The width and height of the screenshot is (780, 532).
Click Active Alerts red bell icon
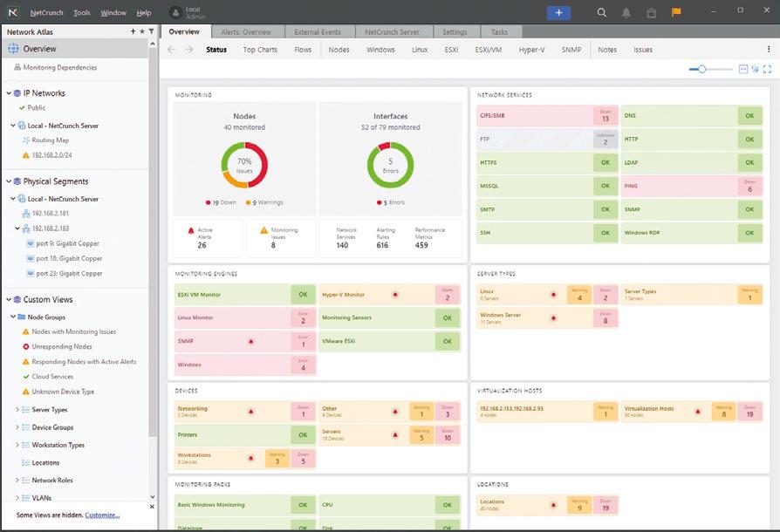coord(191,231)
